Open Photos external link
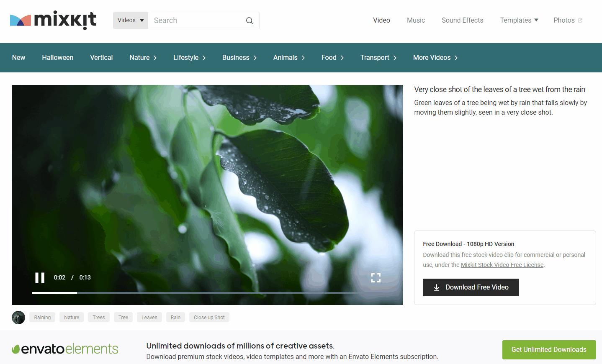The height and width of the screenshot is (364, 602). (x=567, y=20)
